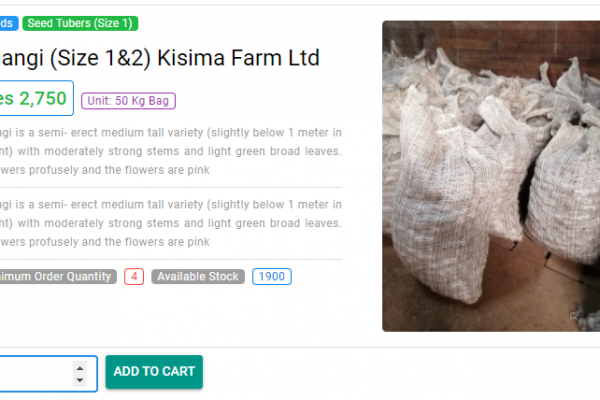Screen dimensions: 600x400
Task: Open the product photo of seed sacks
Action: (x=491, y=176)
